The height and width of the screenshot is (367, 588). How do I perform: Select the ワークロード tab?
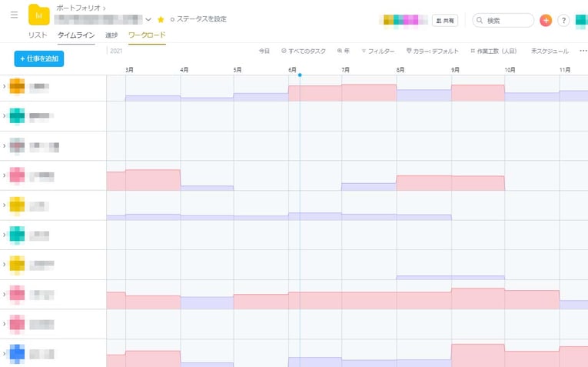(146, 35)
